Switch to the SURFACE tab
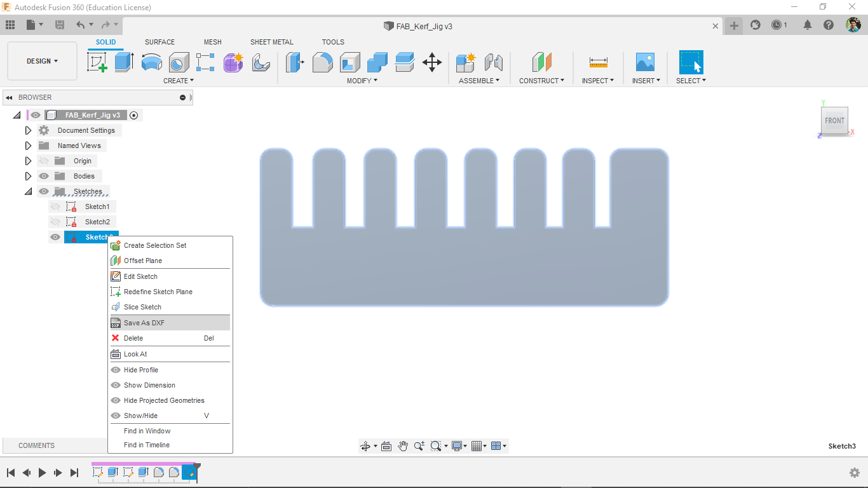868x488 pixels. tap(159, 42)
